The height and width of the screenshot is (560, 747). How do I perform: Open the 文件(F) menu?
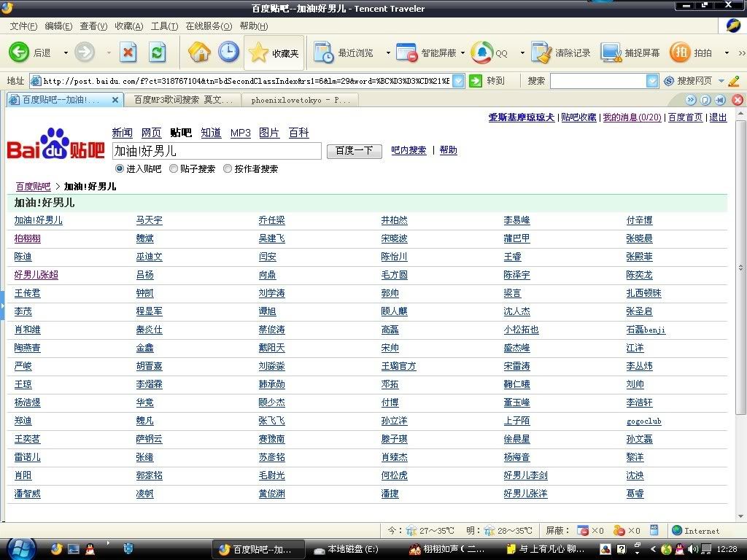point(24,26)
